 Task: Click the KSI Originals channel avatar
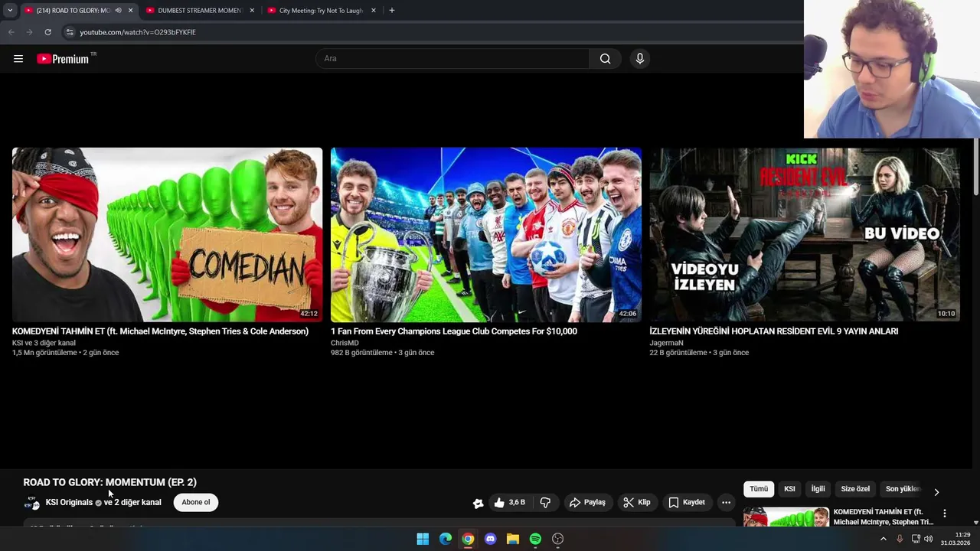pyautogui.click(x=31, y=503)
